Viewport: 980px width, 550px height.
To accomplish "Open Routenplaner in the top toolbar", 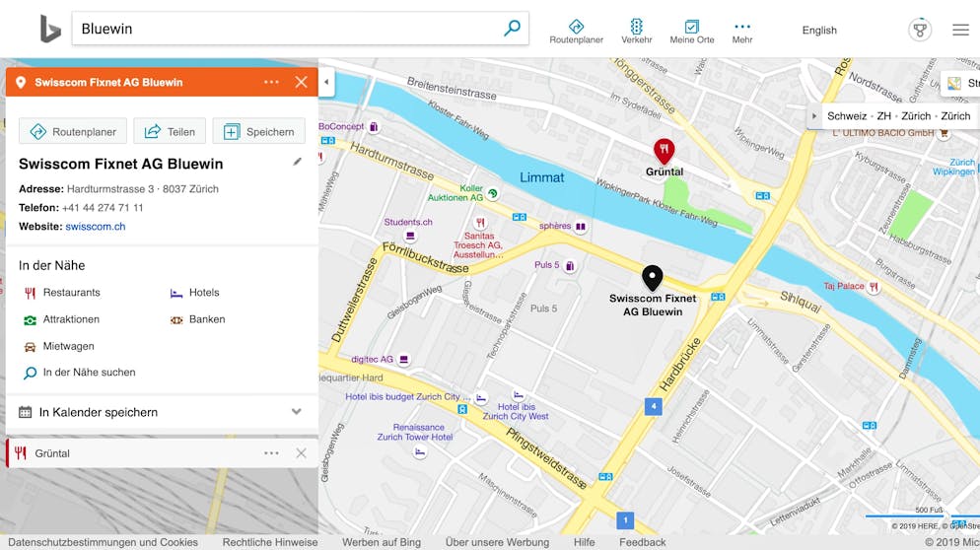I will click(576, 32).
